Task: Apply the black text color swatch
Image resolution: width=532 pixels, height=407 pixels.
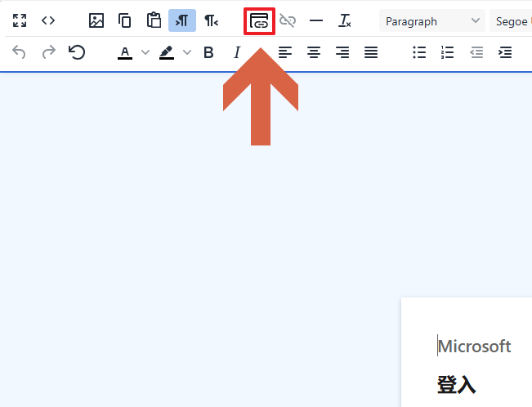Action: [125, 53]
